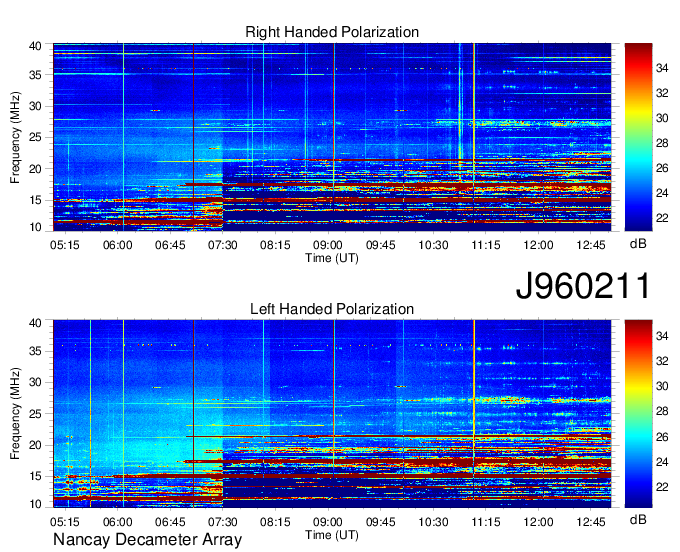Click the 24 value on lower color bar
This screenshot has height=552, width=680.
662,462
